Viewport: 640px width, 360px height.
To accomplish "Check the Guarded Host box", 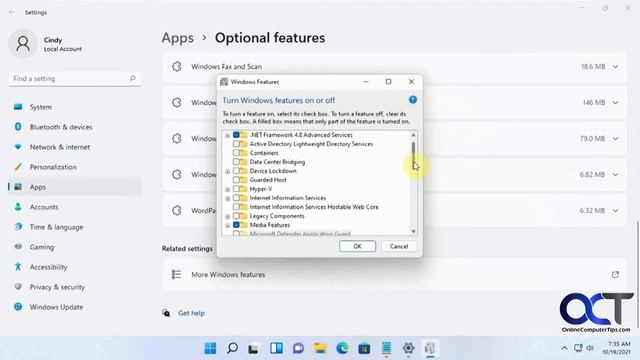I will pyautogui.click(x=236, y=180).
